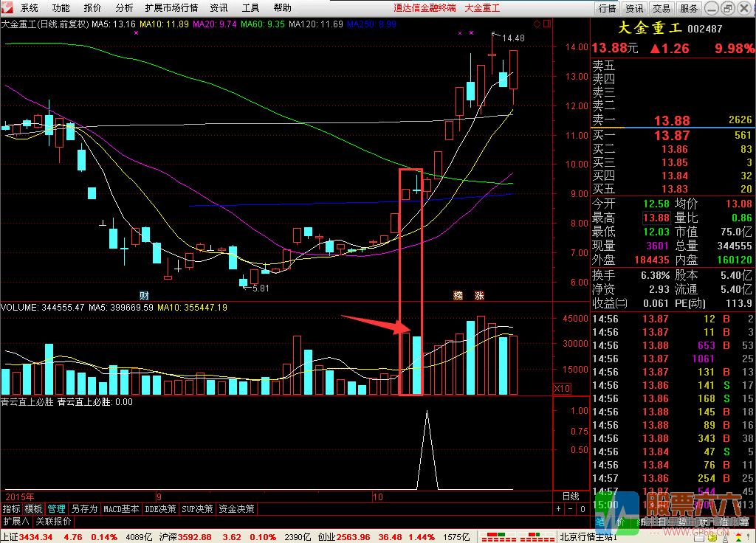Click the 北京行情主站1 server label
This screenshot has width=756, height=543.
click(588, 537)
